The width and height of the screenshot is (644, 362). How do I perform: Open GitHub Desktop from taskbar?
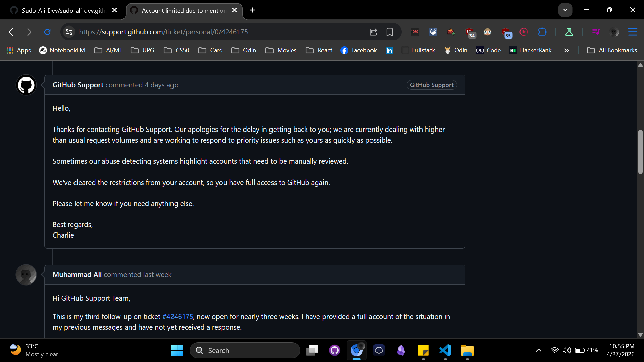pos(335,351)
